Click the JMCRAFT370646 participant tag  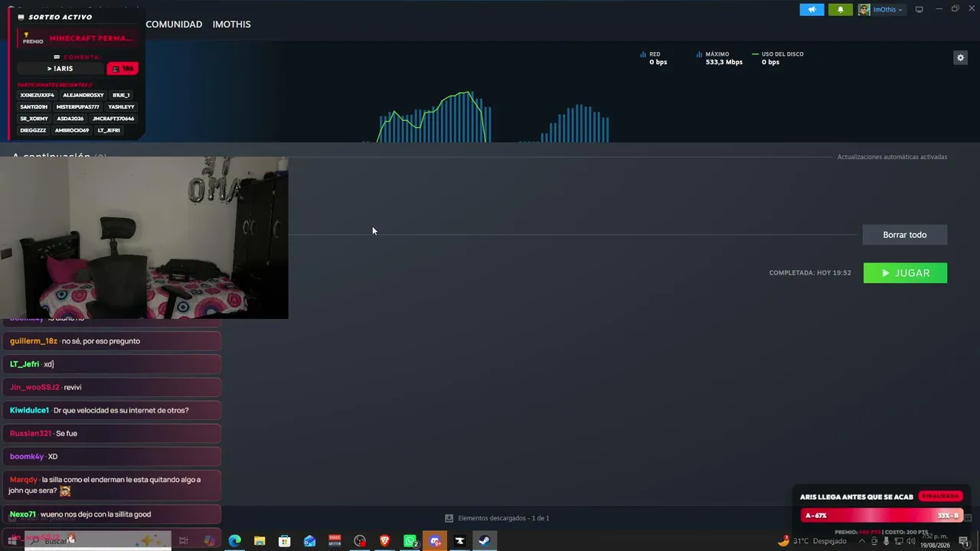point(113,119)
